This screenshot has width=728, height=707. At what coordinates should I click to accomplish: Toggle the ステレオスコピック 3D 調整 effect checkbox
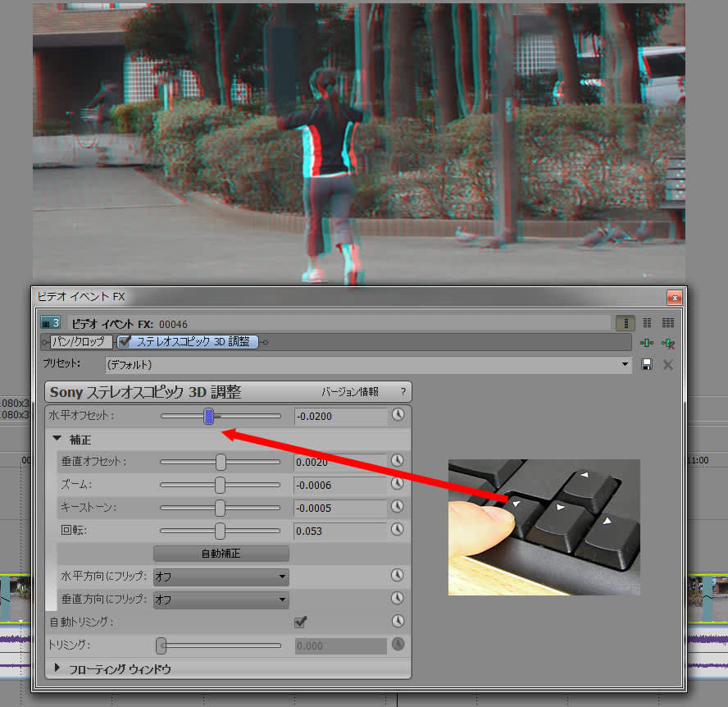click(125, 342)
